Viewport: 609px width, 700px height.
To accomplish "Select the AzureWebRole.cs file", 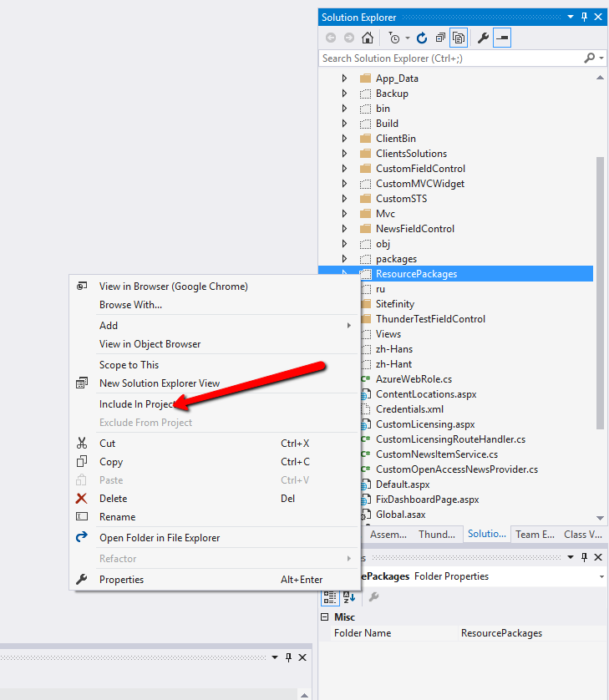I will pyautogui.click(x=414, y=379).
